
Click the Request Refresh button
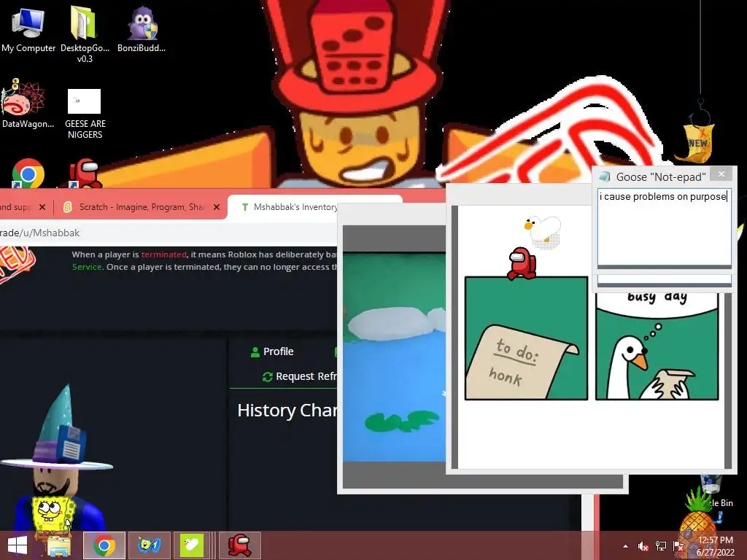pos(300,376)
